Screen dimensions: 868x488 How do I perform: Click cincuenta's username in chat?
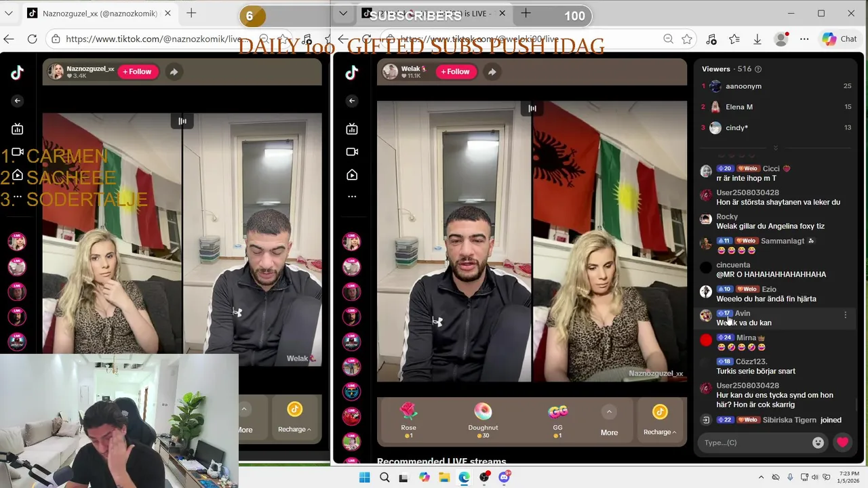(x=733, y=265)
